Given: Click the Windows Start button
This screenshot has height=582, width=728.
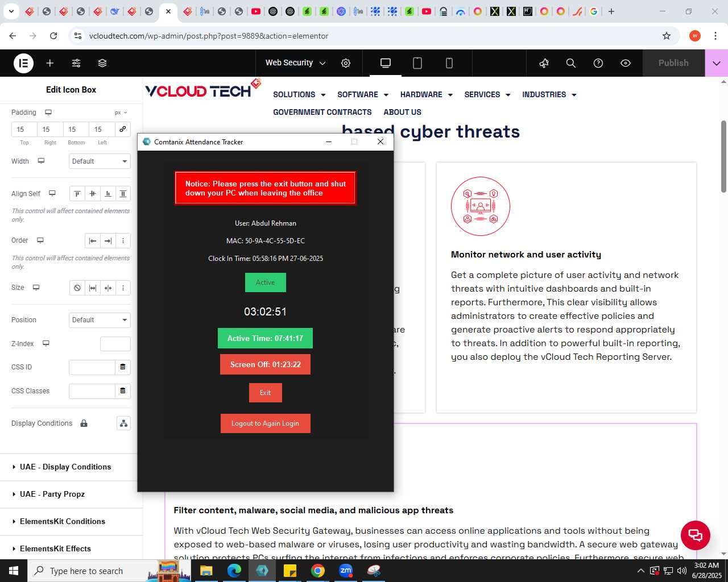Looking at the screenshot, I should point(14,571).
